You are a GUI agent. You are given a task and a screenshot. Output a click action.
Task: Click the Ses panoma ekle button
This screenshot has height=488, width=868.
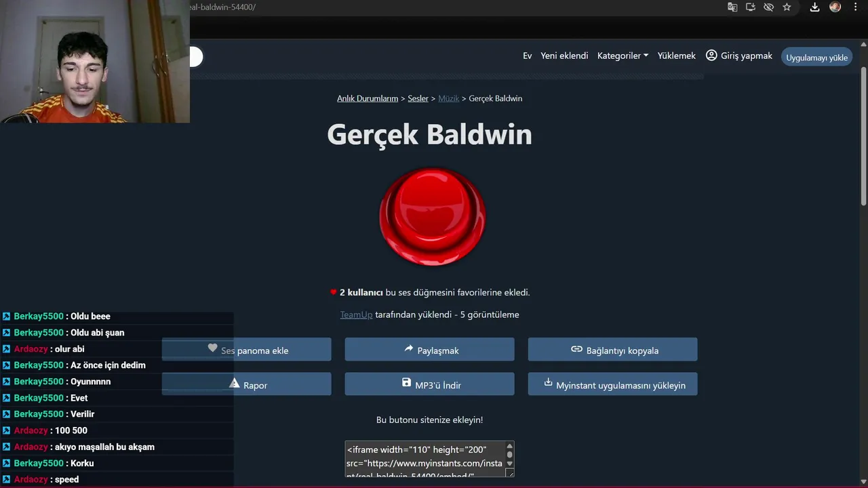[x=247, y=350]
